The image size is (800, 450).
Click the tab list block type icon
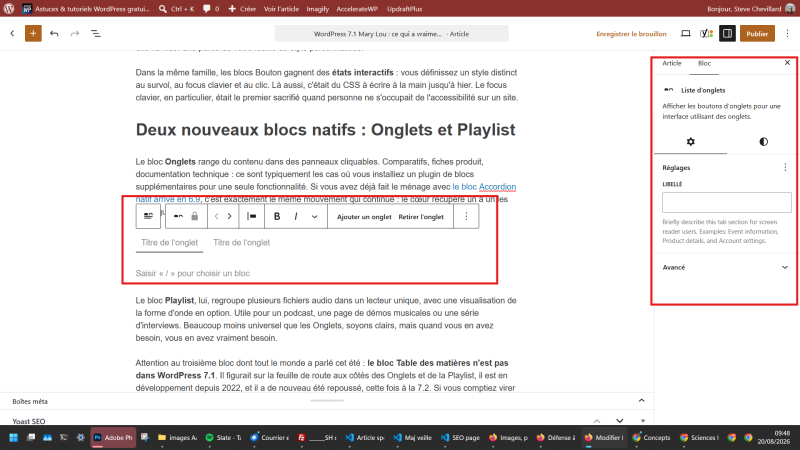[x=178, y=216]
